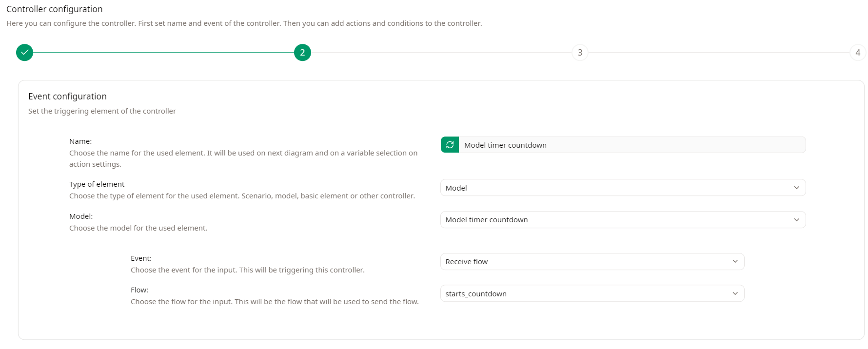The height and width of the screenshot is (349, 868).
Task: Jump to step 3 in the wizard
Action: (x=580, y=53)
